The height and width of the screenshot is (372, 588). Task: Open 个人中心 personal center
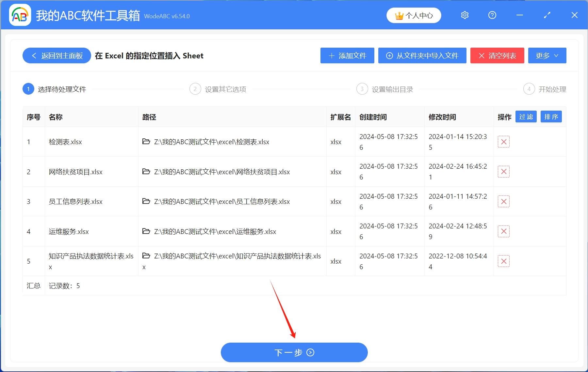tap(414, 15)
